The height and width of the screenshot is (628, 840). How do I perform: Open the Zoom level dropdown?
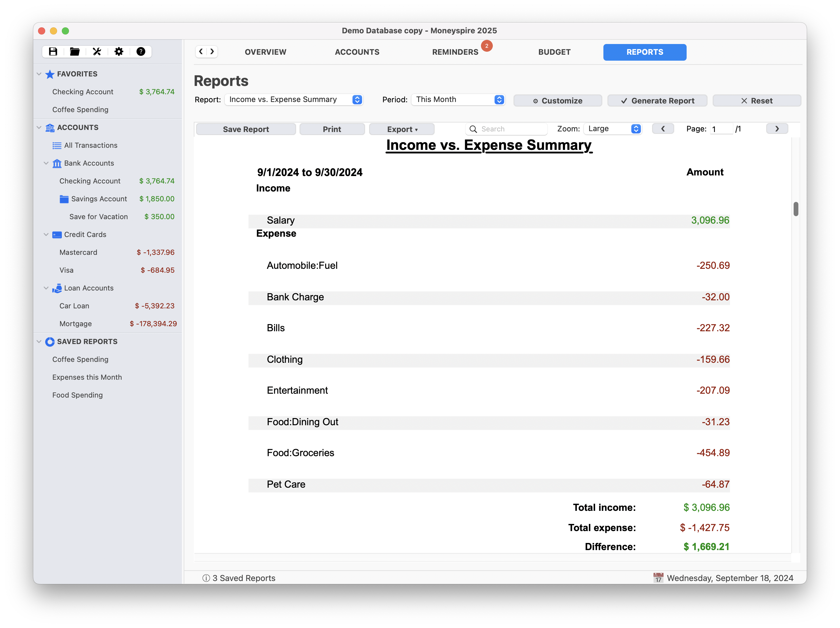click(613, 129)
